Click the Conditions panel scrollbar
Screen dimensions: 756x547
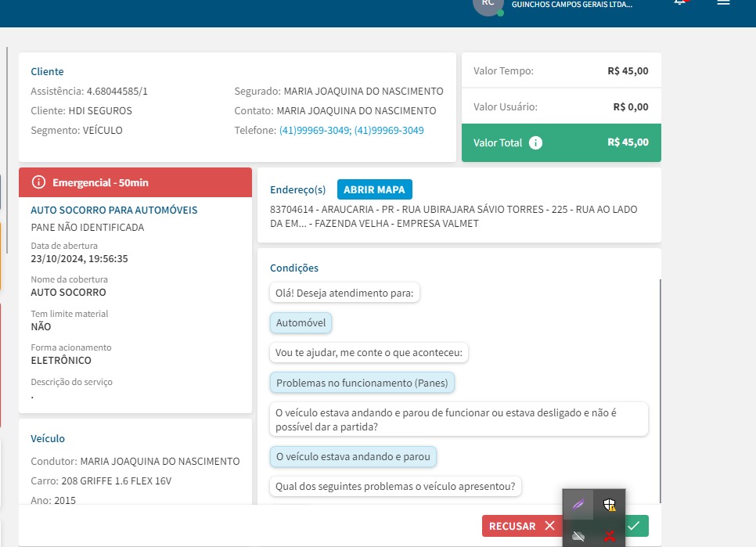(660, 391)
